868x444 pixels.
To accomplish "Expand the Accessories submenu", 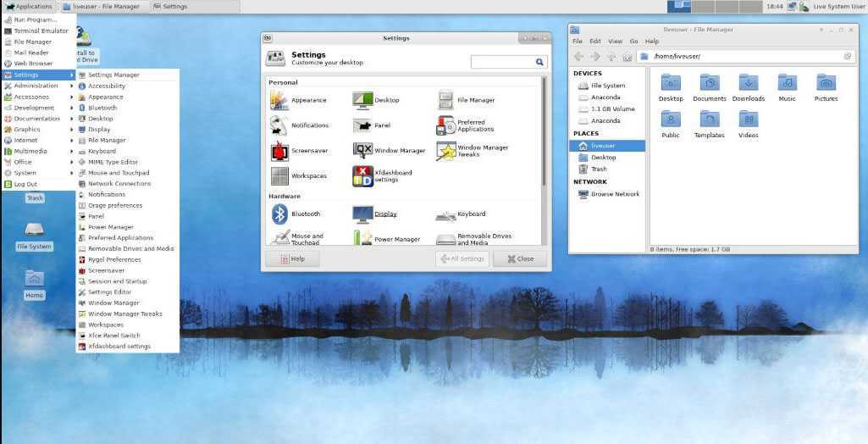I will [31, 97].
